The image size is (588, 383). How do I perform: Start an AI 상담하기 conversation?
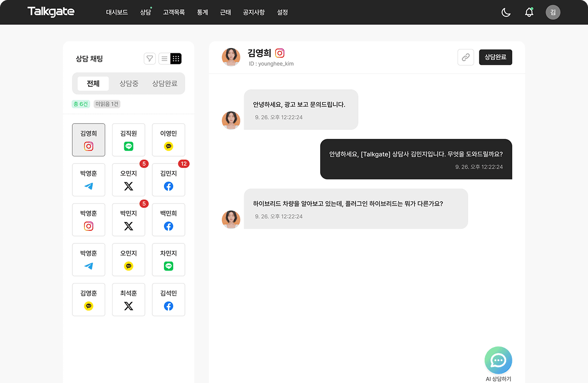(x=498, y=360)
